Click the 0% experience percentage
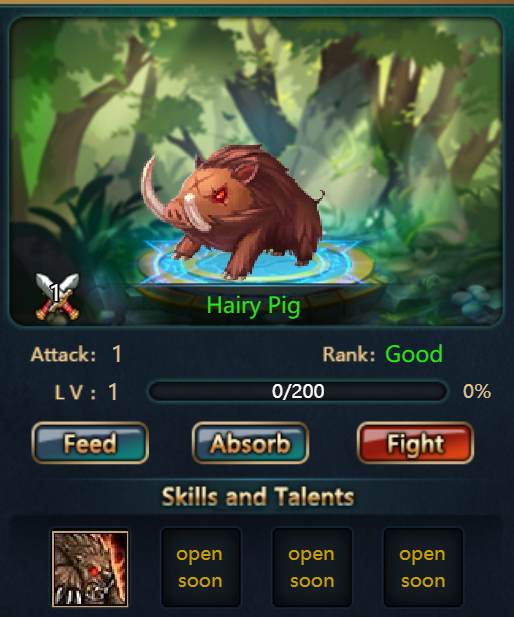 pyautogui.click(x=477, y=391)
